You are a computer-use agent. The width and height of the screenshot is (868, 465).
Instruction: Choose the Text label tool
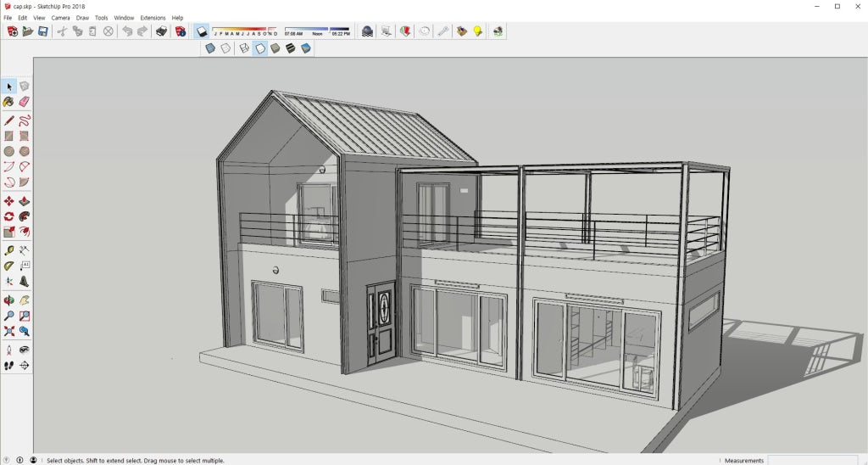coord(25,266)
